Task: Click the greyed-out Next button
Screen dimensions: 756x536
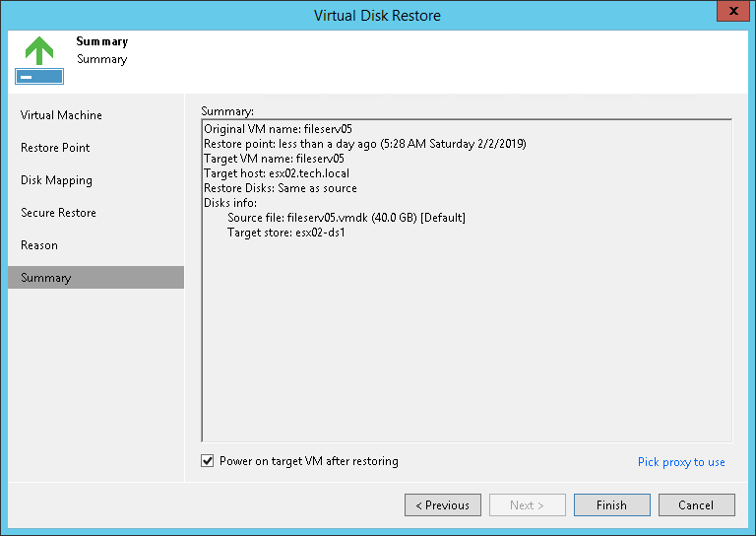Action: [x=528, y=505]
